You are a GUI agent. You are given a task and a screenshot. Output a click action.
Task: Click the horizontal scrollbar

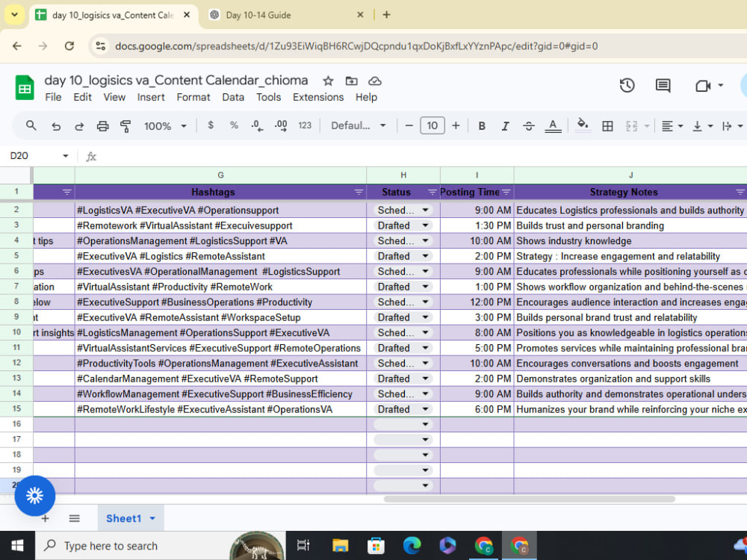point(530,499)
